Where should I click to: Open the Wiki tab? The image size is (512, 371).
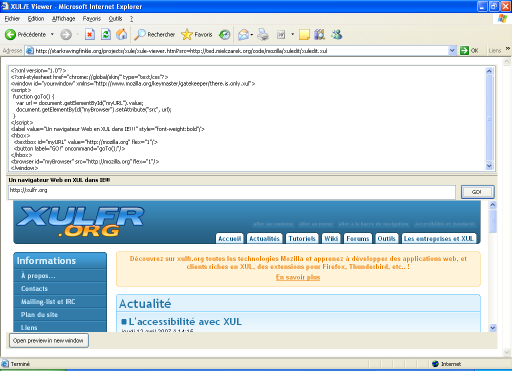click(331, 238)
